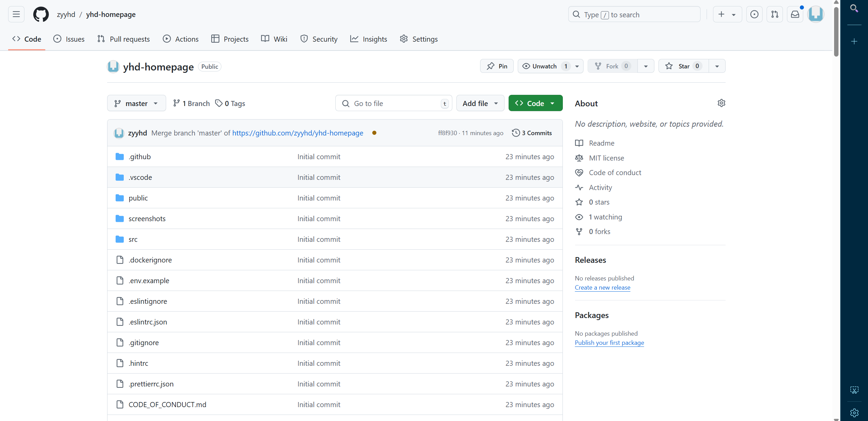
Task: Expand the Add file dropdown
Action: (x=480, y=103)
